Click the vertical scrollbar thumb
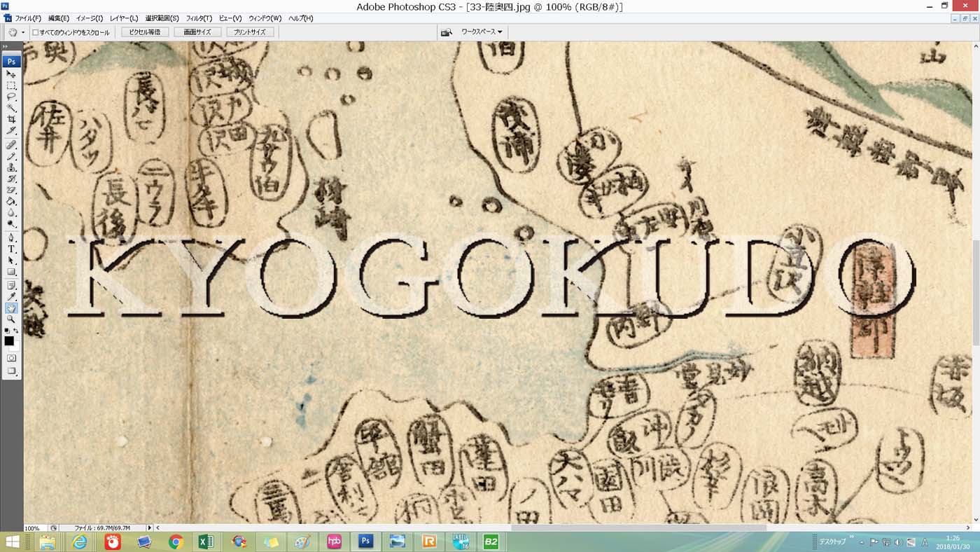980x552 pixels. click(x=976, y=292)
